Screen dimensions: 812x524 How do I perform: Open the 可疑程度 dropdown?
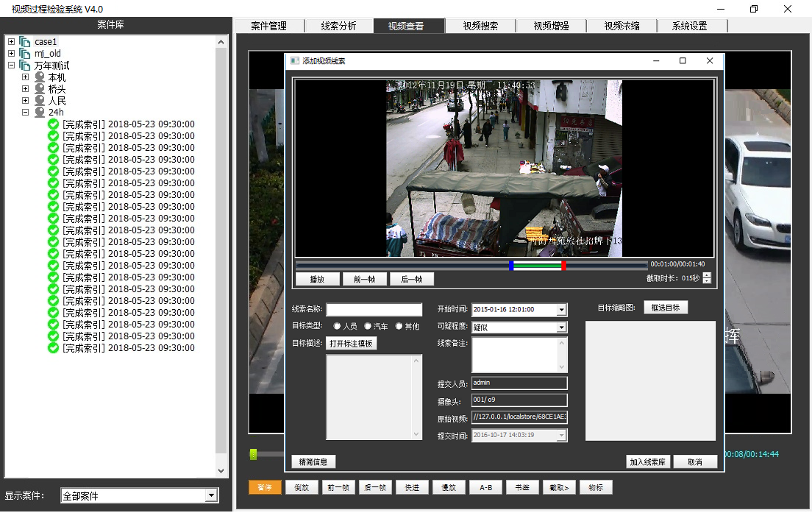point(562,327)
